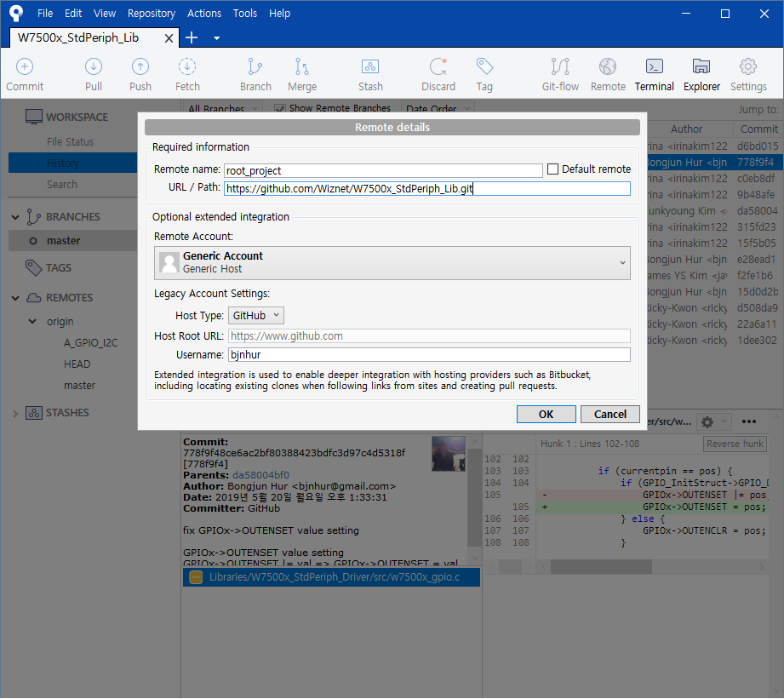Click the Discard toolbar icon

click(438, 66)
